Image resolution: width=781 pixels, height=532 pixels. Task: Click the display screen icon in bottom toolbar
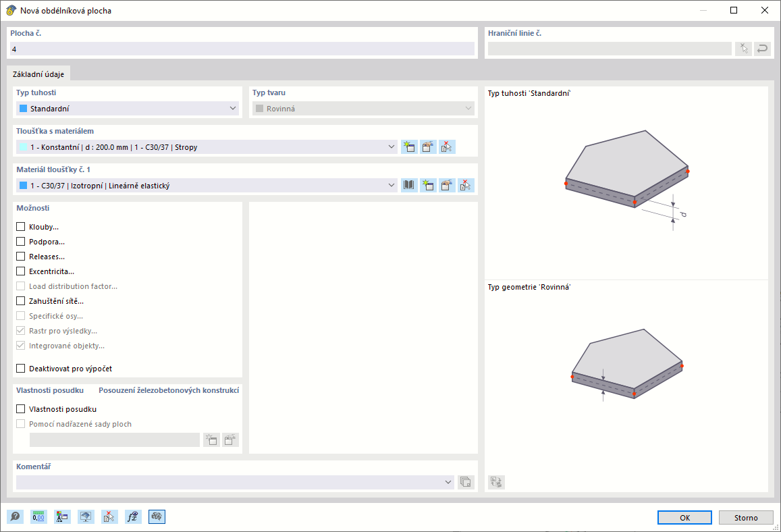[x=86, y=517]
